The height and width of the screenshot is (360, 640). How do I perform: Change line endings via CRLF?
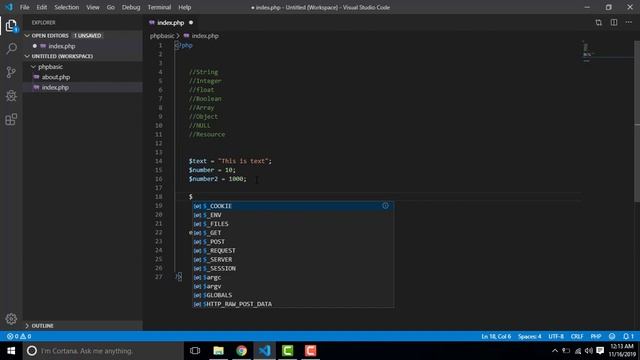tap(577, 336)
